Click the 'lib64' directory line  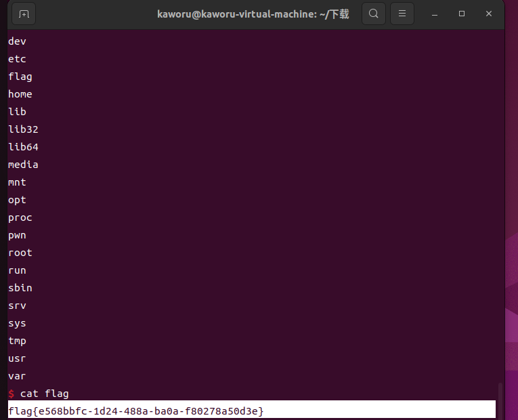23,147
